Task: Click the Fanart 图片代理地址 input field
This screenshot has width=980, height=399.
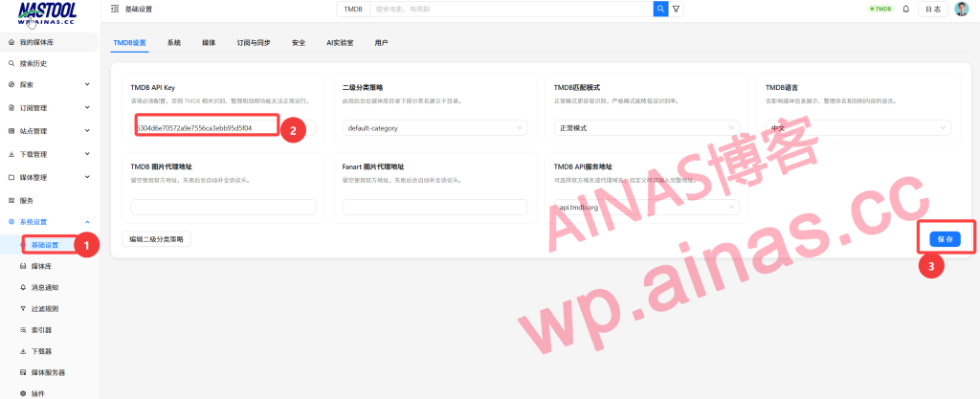Action: pyautogui.click(x=435, y=207)
